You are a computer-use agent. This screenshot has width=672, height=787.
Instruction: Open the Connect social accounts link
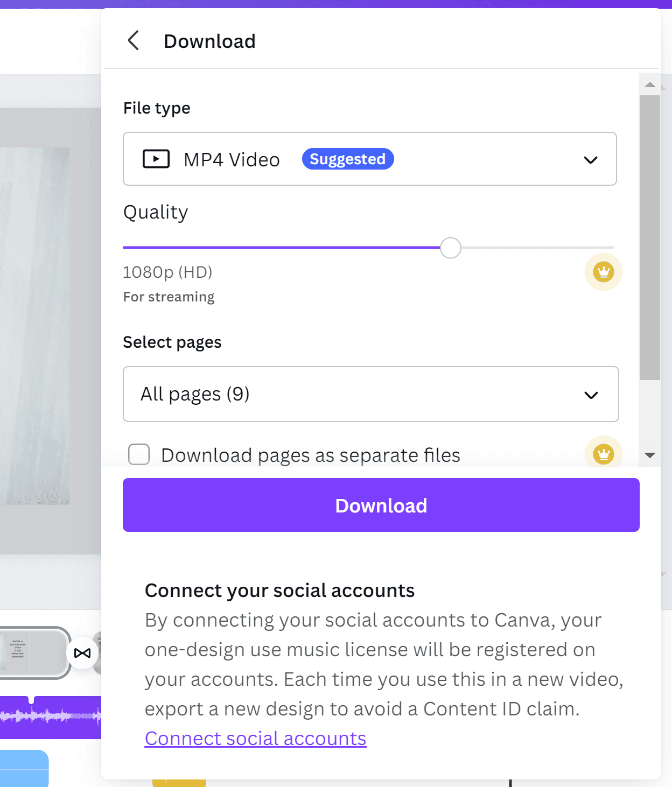pyautogui.click(x=255, y=739)
